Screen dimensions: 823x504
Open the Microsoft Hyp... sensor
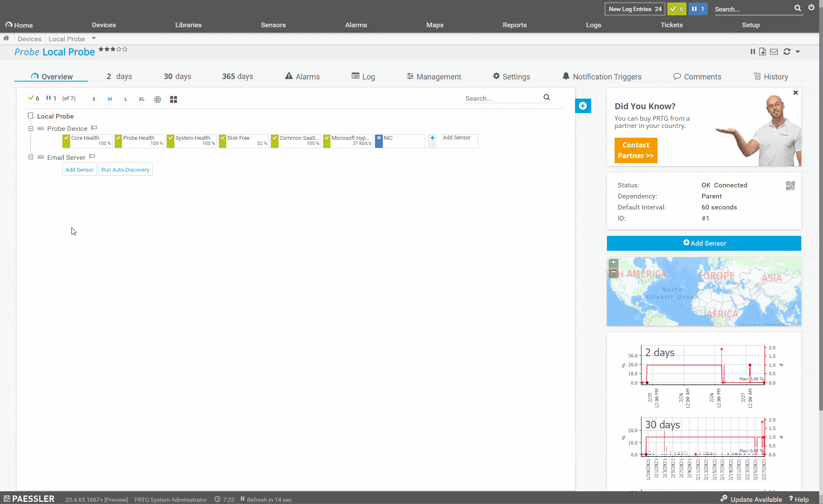tap(348, 141)
